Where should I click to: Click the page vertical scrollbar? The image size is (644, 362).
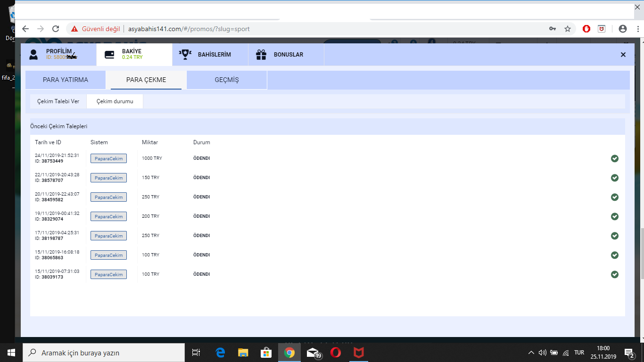(x=642, y=253)
